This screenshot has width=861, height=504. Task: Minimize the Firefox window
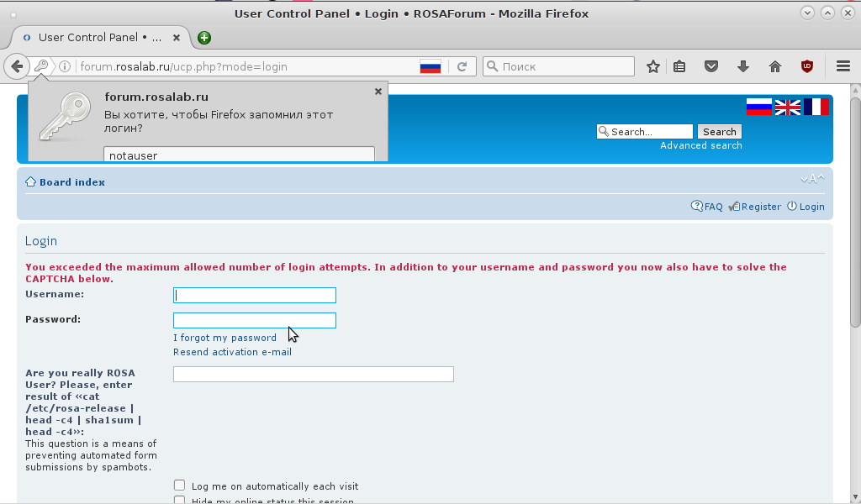pos(807,13)
